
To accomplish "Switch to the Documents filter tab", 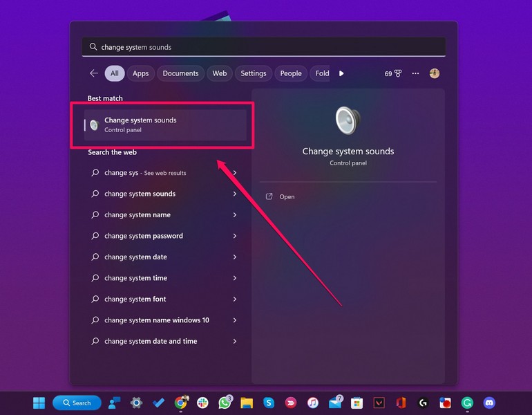I will [180, 73].
